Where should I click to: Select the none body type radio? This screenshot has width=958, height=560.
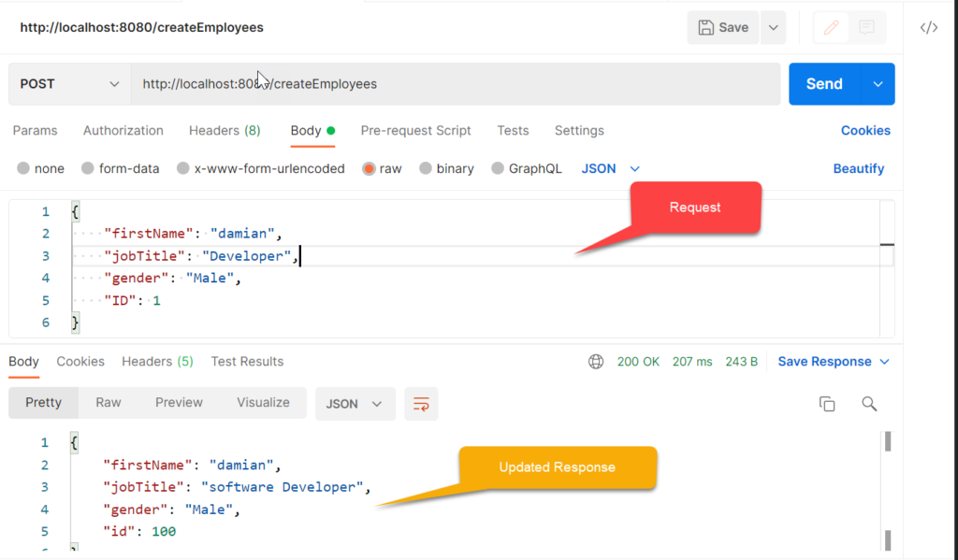tap(23, 168)
